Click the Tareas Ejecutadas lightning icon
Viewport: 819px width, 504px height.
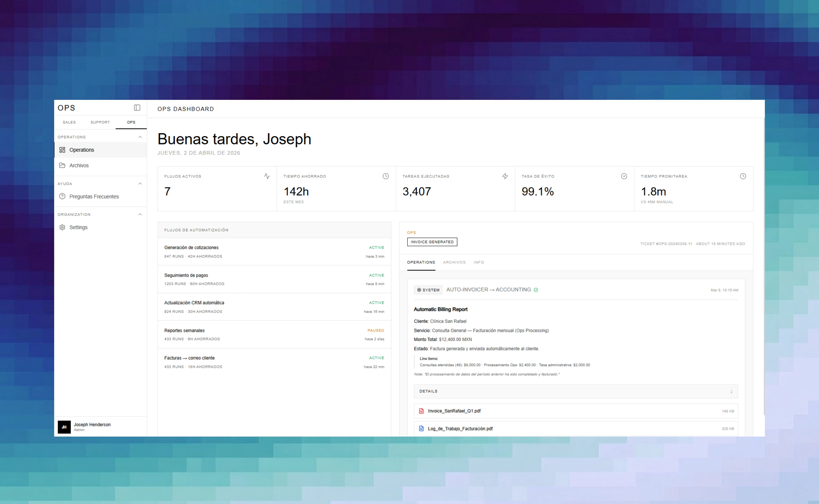pyautogui.click(x=505, y=176)
